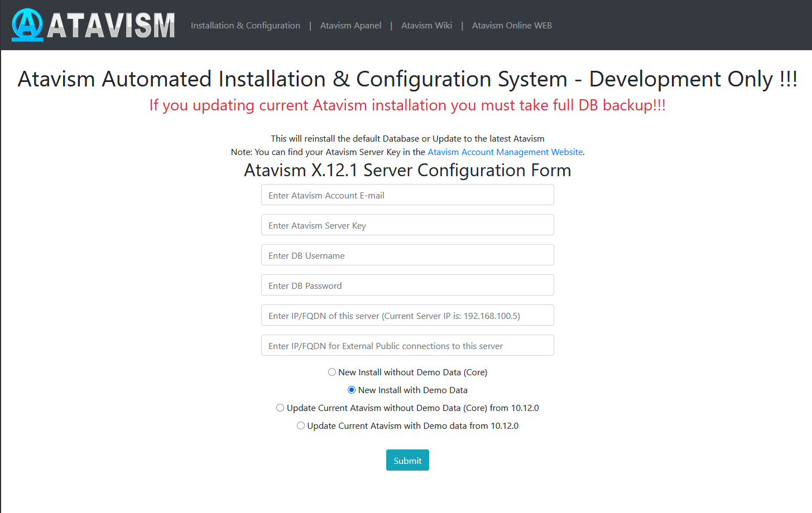Click the 'New Install with Demo Data' label
Screen dimensions: 812x513
pyautogui.click(x=412, y=390)
